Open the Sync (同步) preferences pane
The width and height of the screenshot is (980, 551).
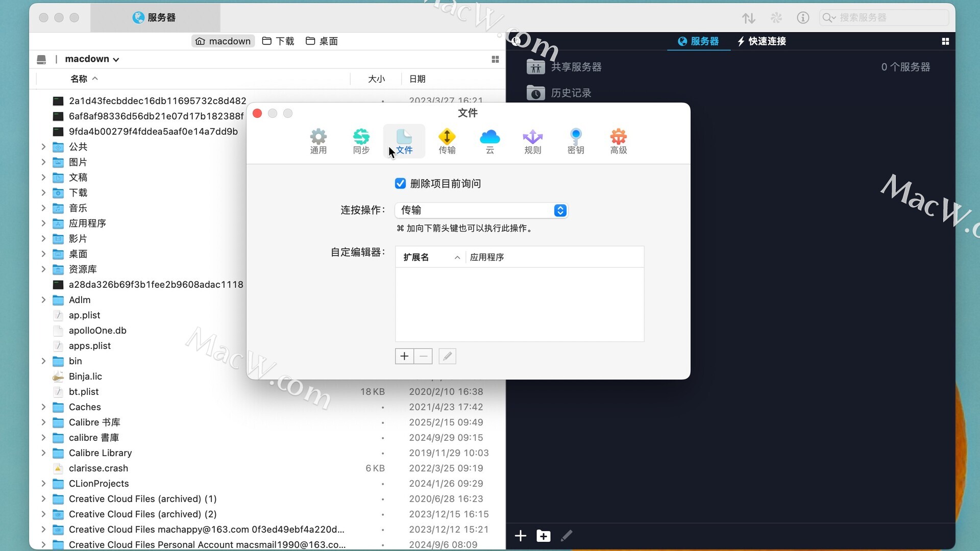point(361,141)
